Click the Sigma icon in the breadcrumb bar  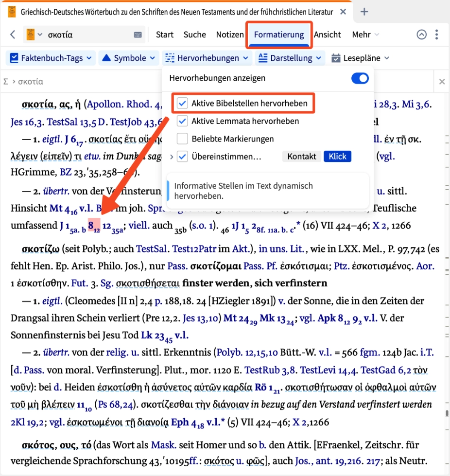(x=6, y=81)
